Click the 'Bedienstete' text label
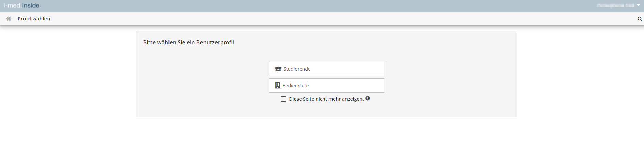644x148 pixels. (x=295, y=86)
